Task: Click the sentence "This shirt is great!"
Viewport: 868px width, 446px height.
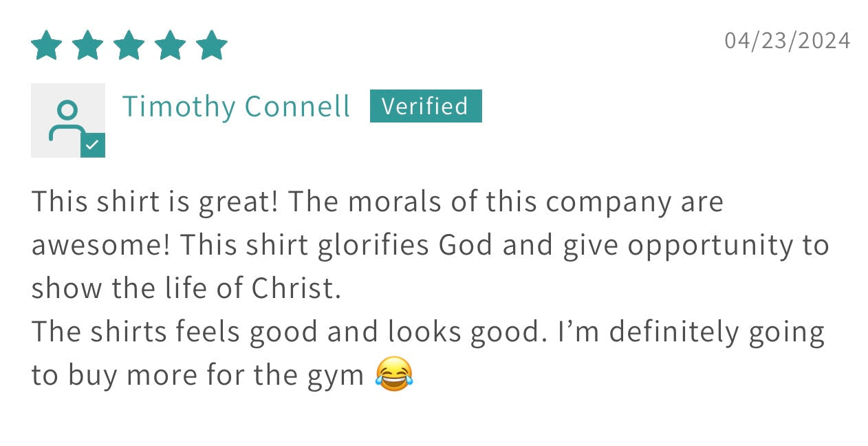Action: point(155,202)
